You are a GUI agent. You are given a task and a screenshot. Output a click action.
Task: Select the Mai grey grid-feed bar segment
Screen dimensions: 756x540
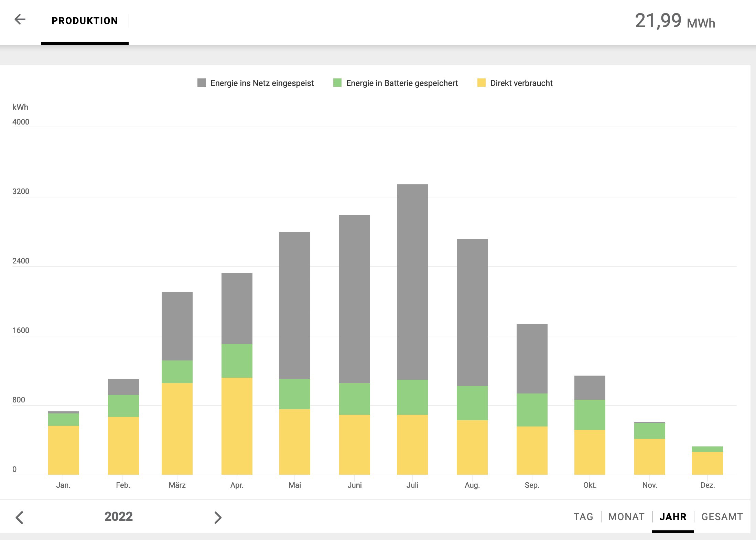[295, 305]
